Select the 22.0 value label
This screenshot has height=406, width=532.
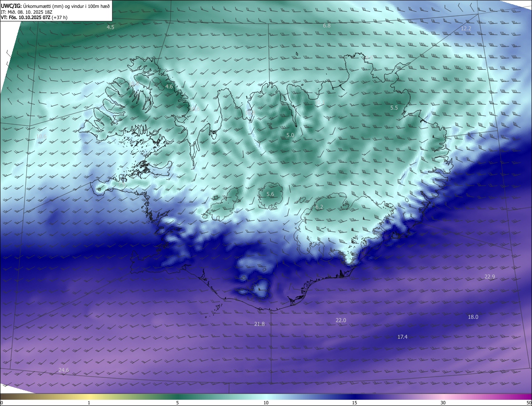[x=341, y=320]
